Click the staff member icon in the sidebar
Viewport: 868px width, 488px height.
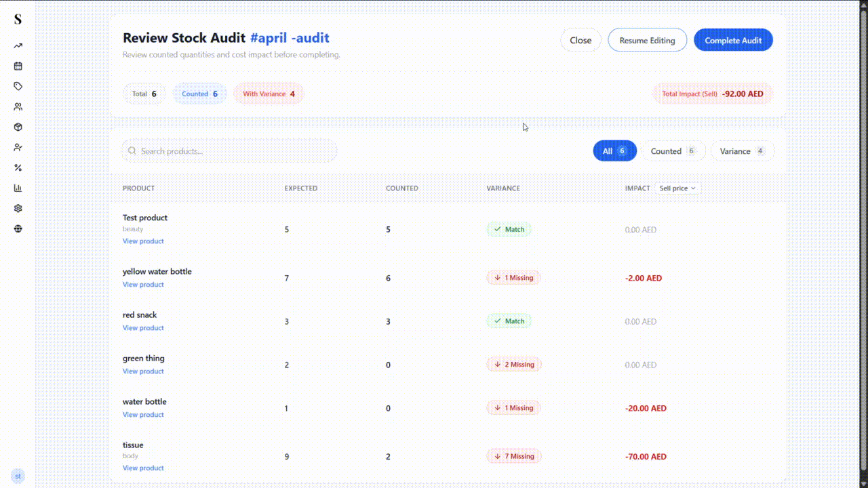coord(17,147)
